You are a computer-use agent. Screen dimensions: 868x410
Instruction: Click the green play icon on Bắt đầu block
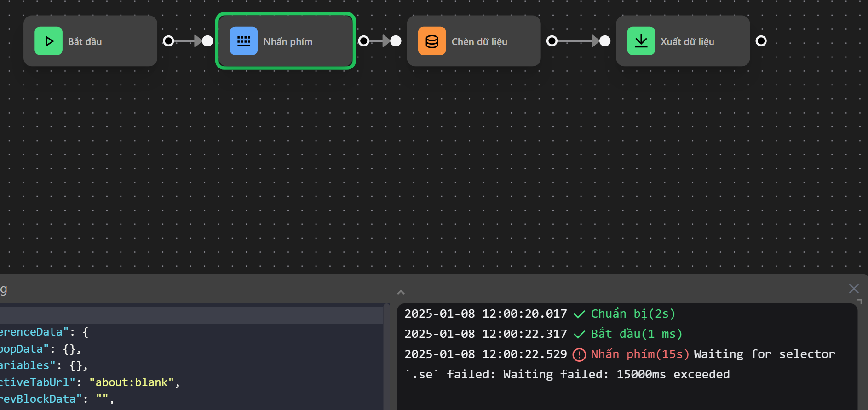click(x=49, y=41)
